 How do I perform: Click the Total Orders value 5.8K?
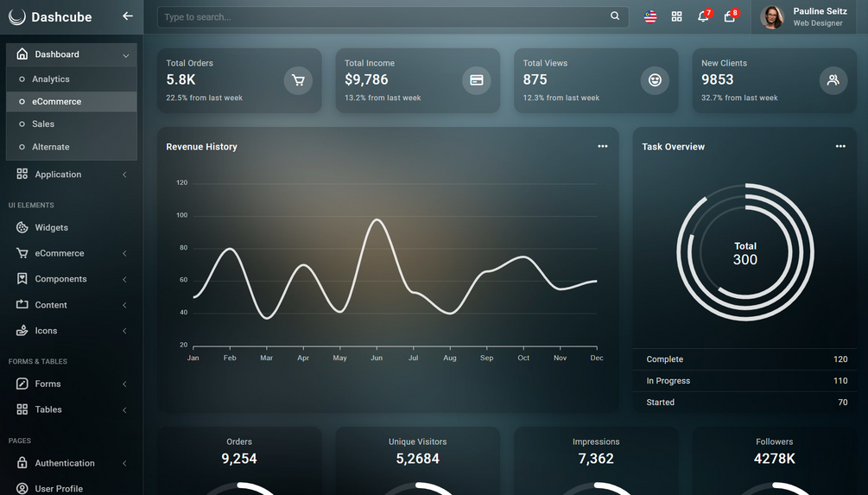[x=181, y=79]
